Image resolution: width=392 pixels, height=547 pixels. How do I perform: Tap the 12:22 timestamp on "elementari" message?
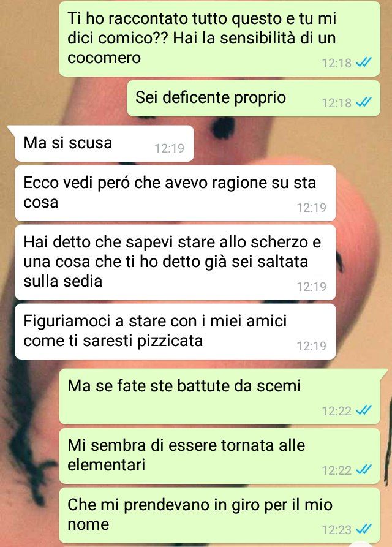pos(336,470)
